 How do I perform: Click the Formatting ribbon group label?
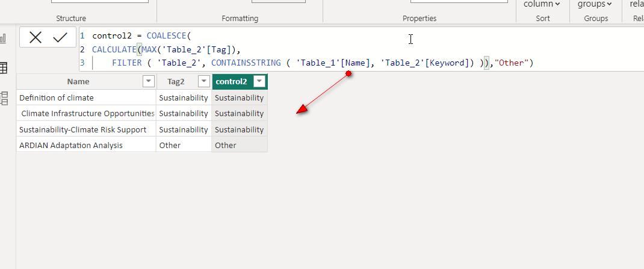tap(240, 19)
